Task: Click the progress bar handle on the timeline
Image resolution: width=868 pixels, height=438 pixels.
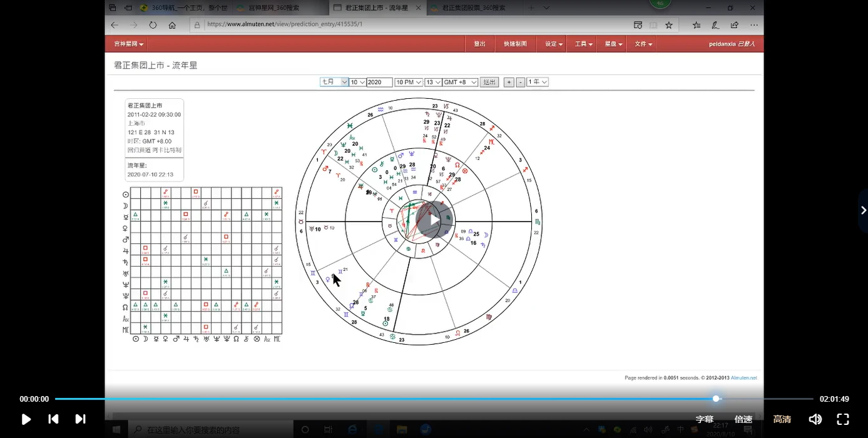Action: [x=716, y=399]
